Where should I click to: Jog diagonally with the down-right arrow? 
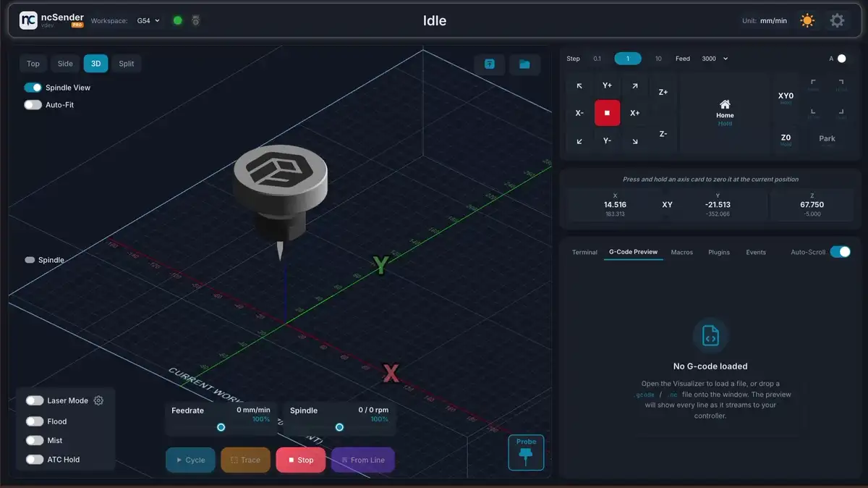click(x=634, y=141)
